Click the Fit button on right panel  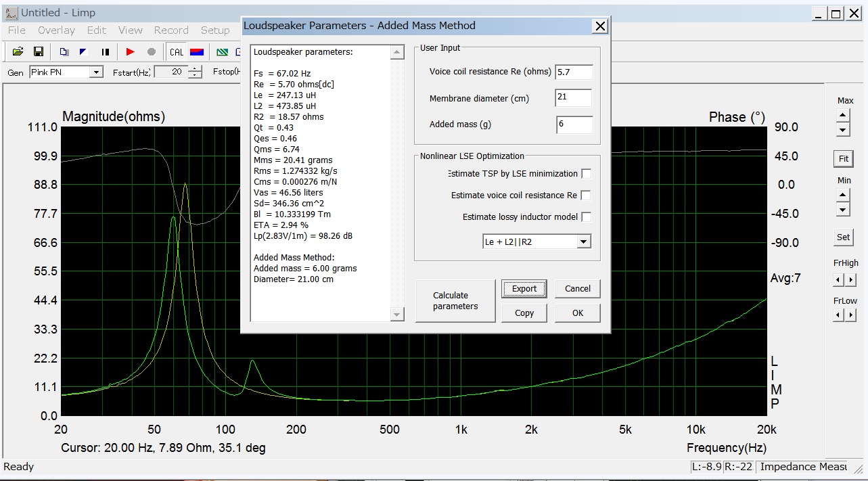point(844,159)
